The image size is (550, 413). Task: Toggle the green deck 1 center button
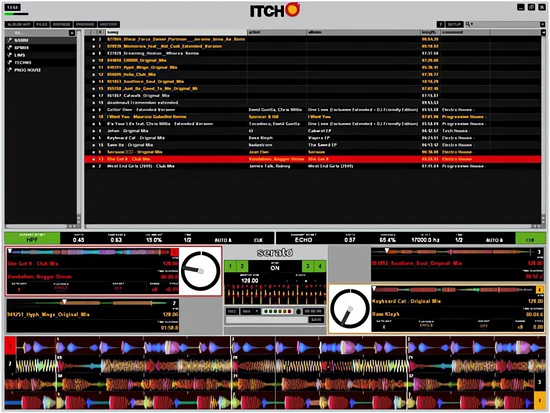click(230, 266)
